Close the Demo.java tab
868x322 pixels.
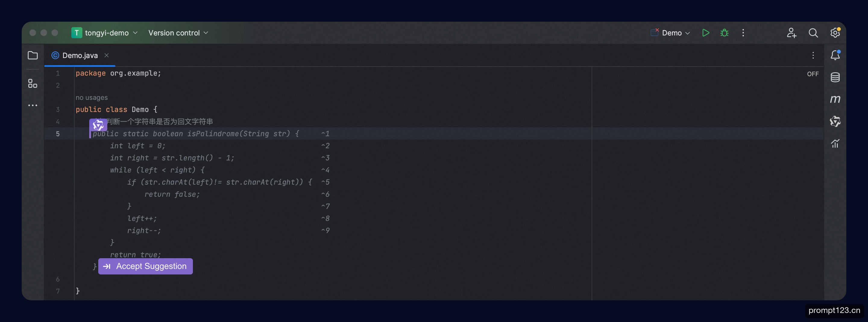[106, 55]
